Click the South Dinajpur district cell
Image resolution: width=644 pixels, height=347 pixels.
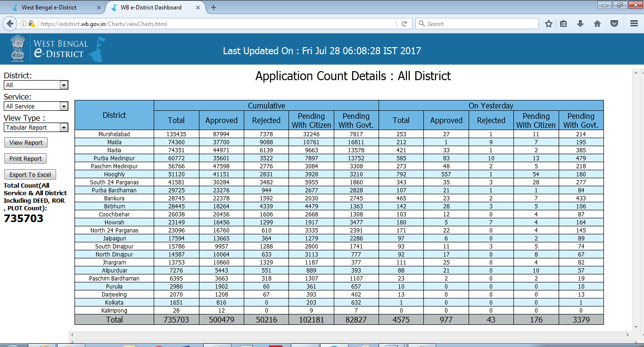point(114,247)
